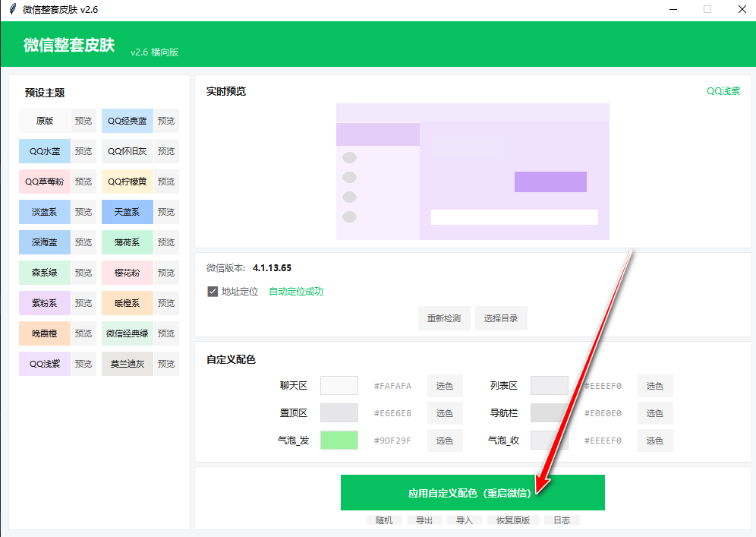
Task: Click the 聊天区 color swatch
Action: click(339, 386)
